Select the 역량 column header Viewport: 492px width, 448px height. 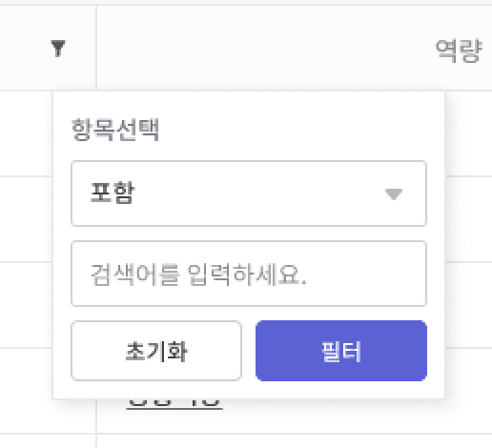295,48
